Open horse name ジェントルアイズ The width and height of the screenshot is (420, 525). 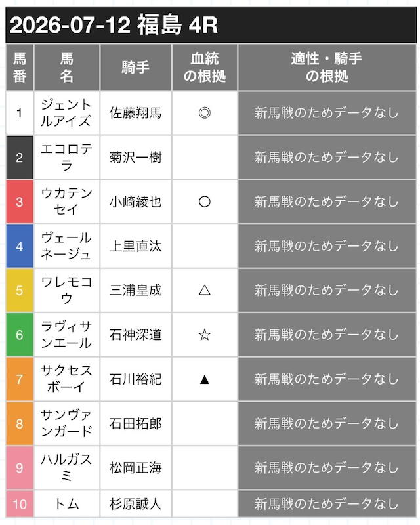pyautogui.click(x=67, y=113)
